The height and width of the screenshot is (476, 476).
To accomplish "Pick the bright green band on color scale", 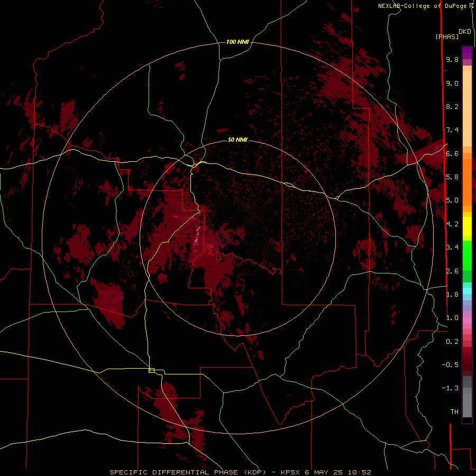I will 467,255.
